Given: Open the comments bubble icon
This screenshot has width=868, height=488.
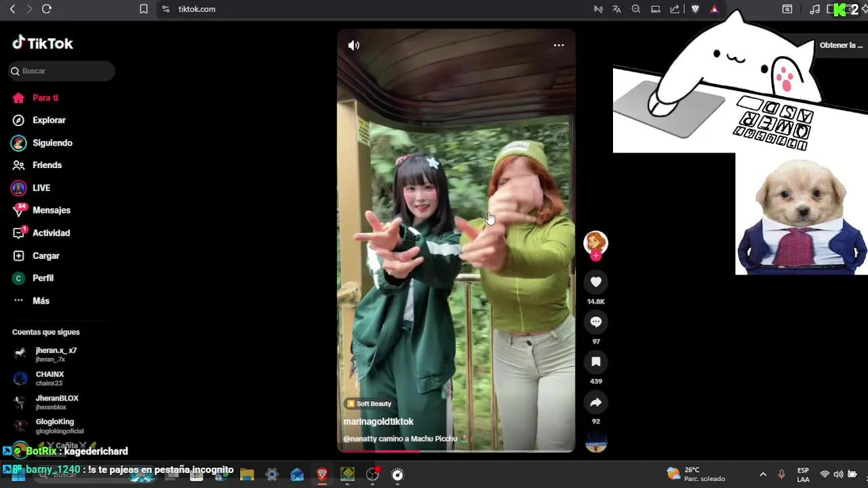Looking at the screenshot, I should click(595, 322).
